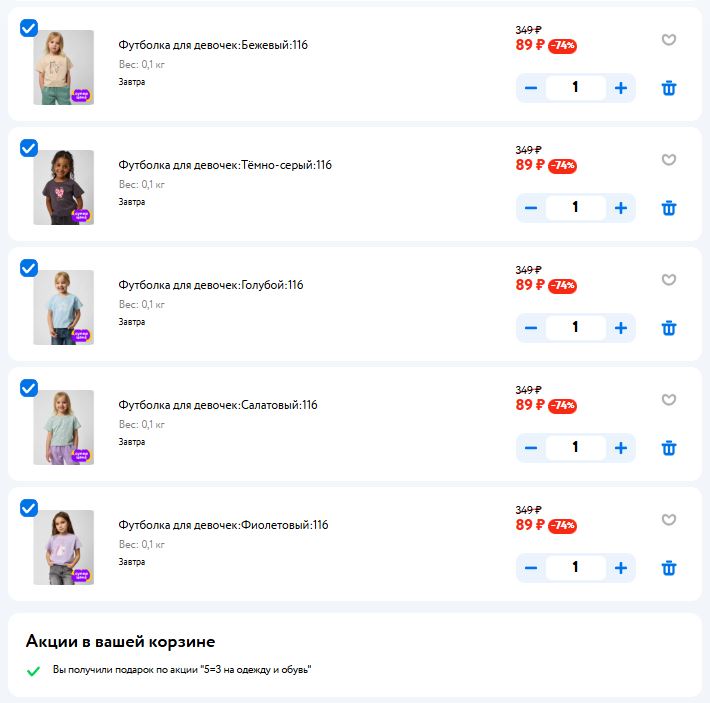Open the Тёмно-серый t-shirt product thumbnail
The width and height of the screenshot is (710, 703).
(x=63, y=187)
